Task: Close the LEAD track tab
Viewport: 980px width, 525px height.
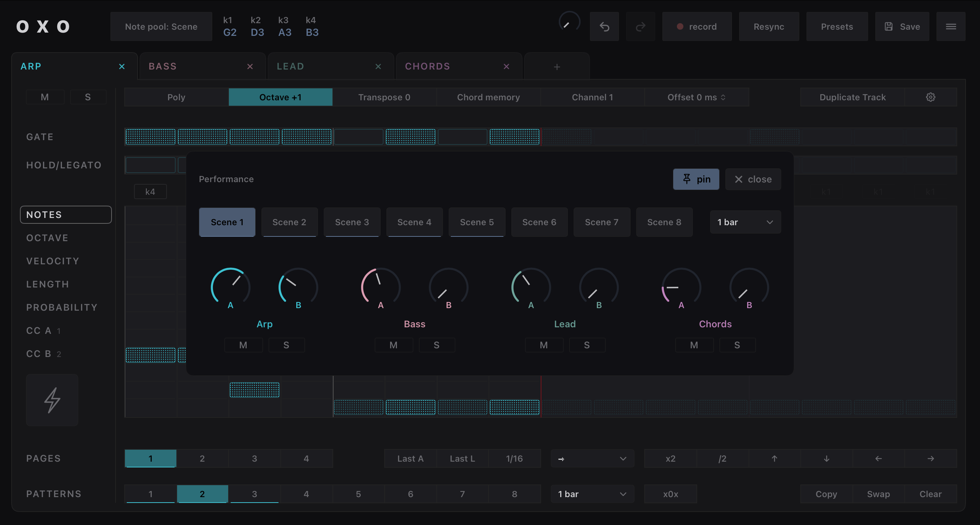Action: click(x=378, y=67)
